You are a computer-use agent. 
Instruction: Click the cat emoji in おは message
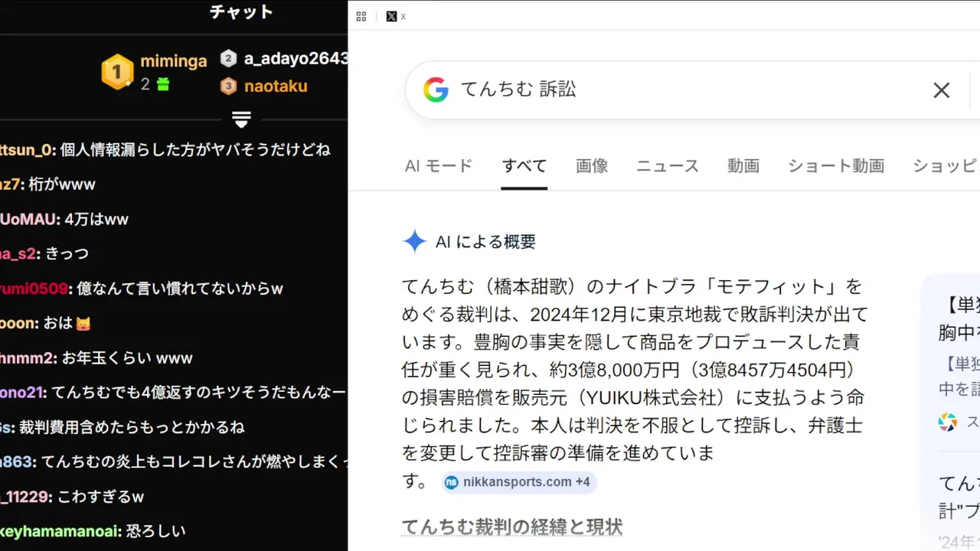tap(83, 324)
